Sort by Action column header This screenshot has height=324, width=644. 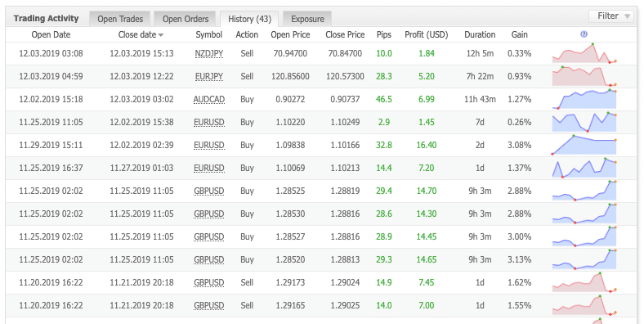(x=247, y=35)
